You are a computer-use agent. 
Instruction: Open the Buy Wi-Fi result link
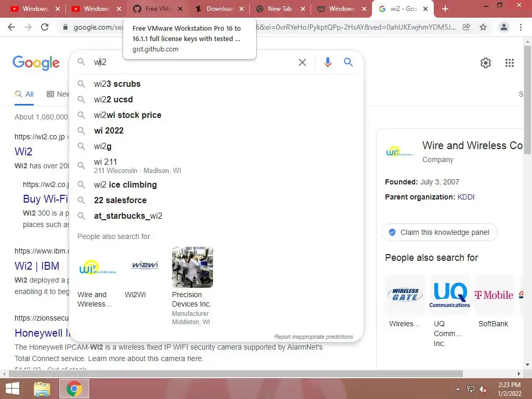tap(46, 199)
